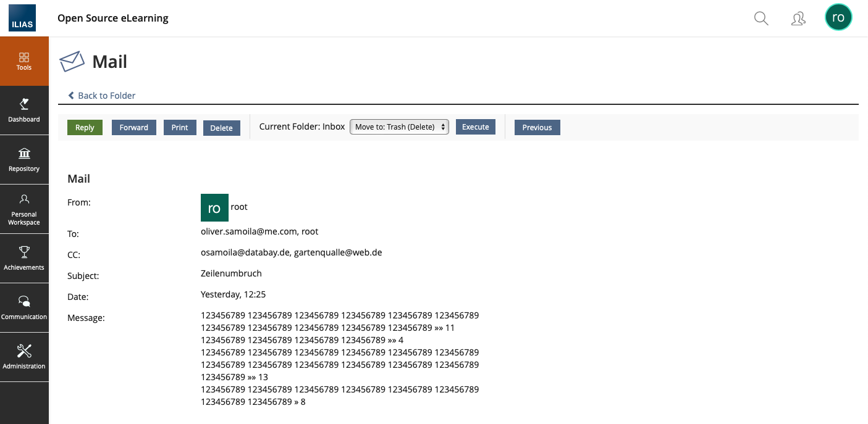The width and height of the screenshot is (868, 424).
Task: Expand the Move to folder dropdown
Action: (399, 127)
